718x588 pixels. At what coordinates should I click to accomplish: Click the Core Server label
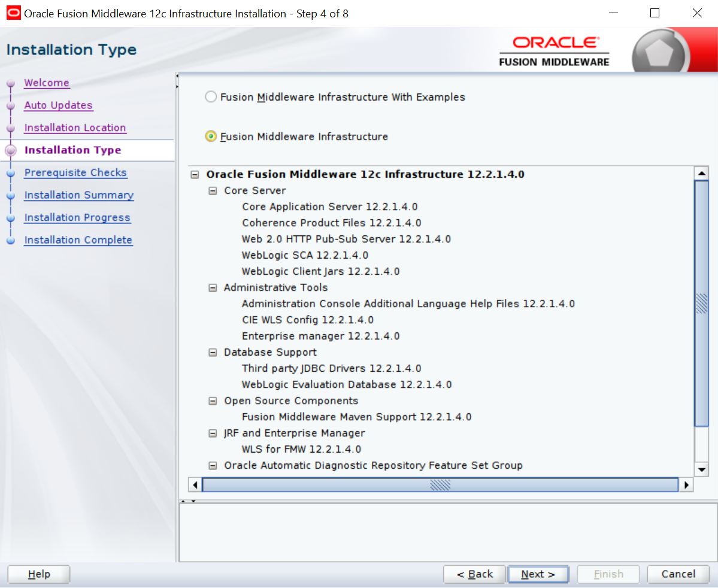[x=255, y=190]
